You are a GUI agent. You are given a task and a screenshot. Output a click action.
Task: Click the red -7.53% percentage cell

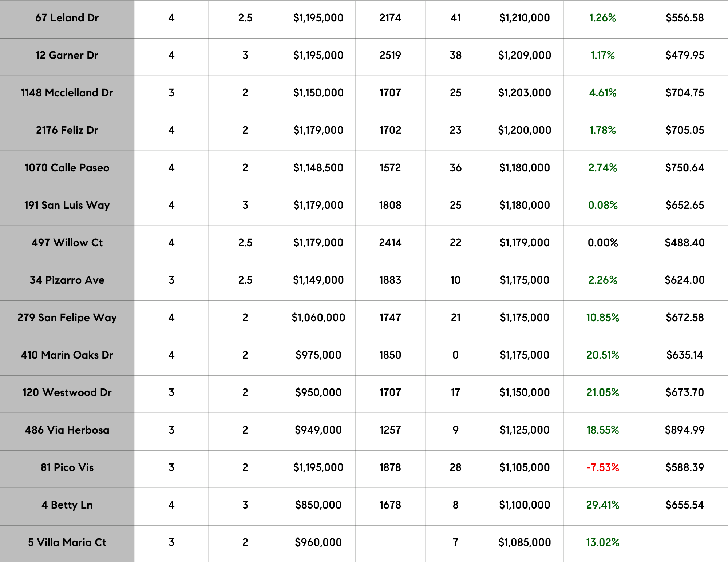click(x=602, y=467)
